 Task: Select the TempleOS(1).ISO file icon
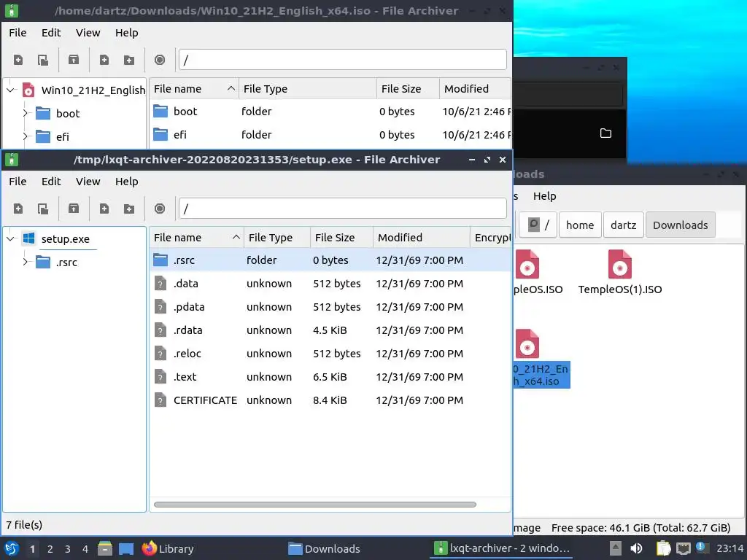pyautogui.click(x=620, y=264)
